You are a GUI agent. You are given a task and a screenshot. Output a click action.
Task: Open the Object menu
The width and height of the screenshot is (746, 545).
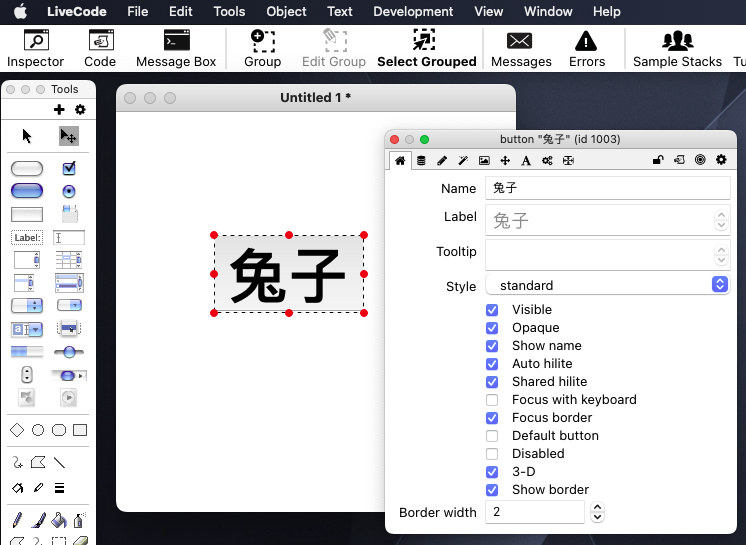point(286,11)
